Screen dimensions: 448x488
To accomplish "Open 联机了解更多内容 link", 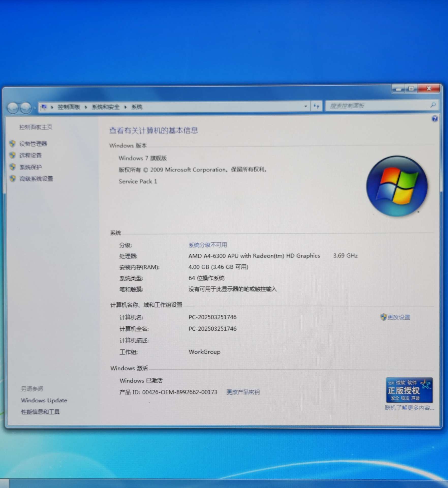I will coord(409,408).
